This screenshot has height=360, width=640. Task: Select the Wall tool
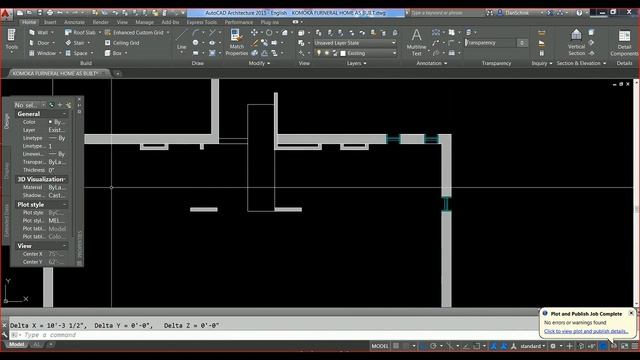(x=38, y=32)
